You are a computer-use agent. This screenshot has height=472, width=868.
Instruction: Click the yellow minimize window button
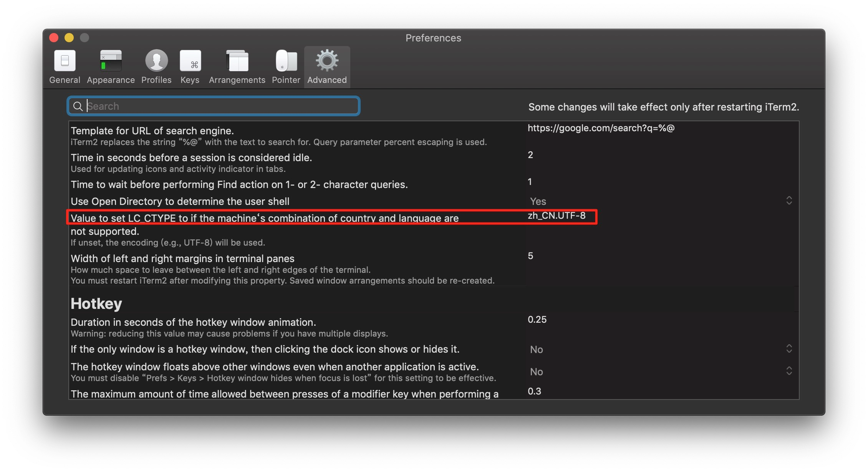click(69, 38)
